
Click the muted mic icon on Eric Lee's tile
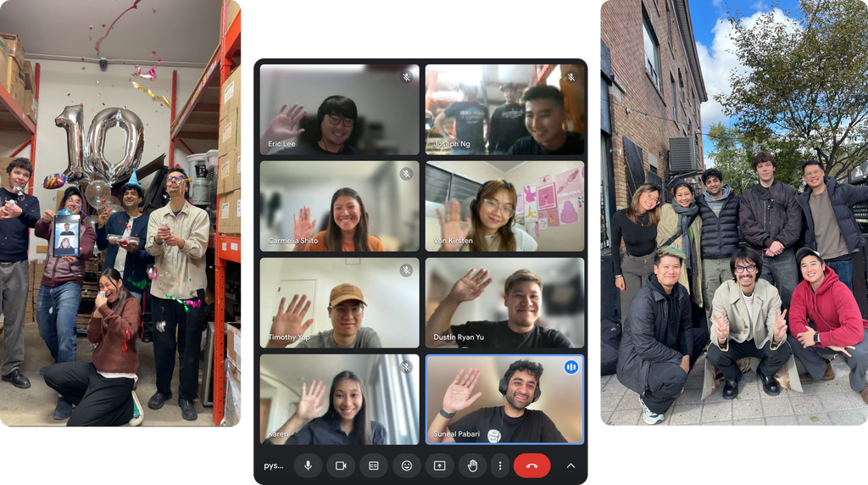(406, 77)
